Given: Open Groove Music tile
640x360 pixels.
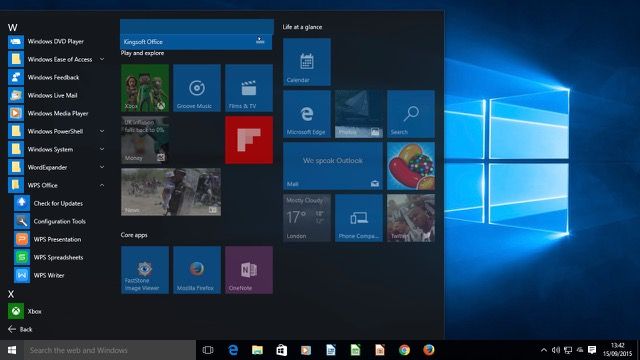Looking at the screenshot, I should coord(197,88).
